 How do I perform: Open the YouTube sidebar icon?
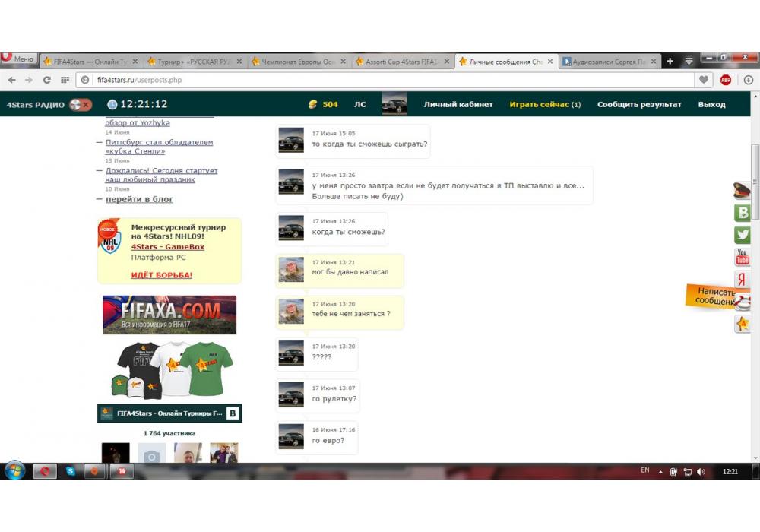point(743,257)
